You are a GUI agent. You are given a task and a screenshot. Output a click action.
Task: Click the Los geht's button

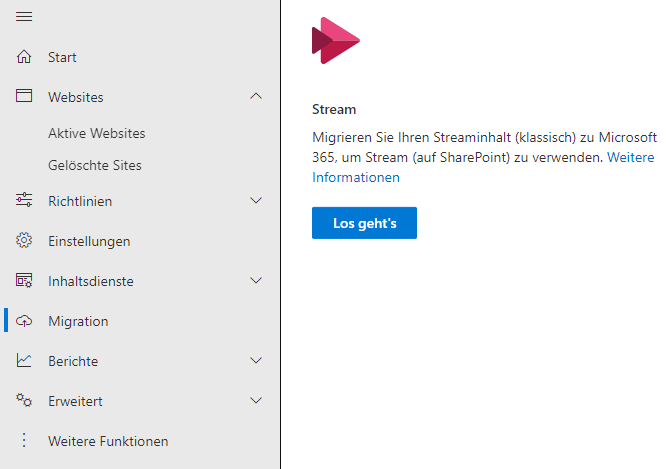point(364,223)
